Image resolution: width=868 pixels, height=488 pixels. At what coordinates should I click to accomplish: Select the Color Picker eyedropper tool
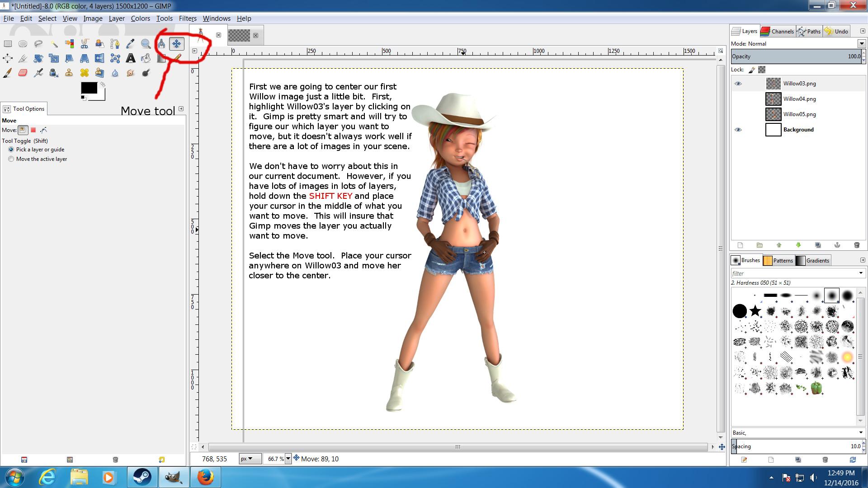(x=130, y=44)
